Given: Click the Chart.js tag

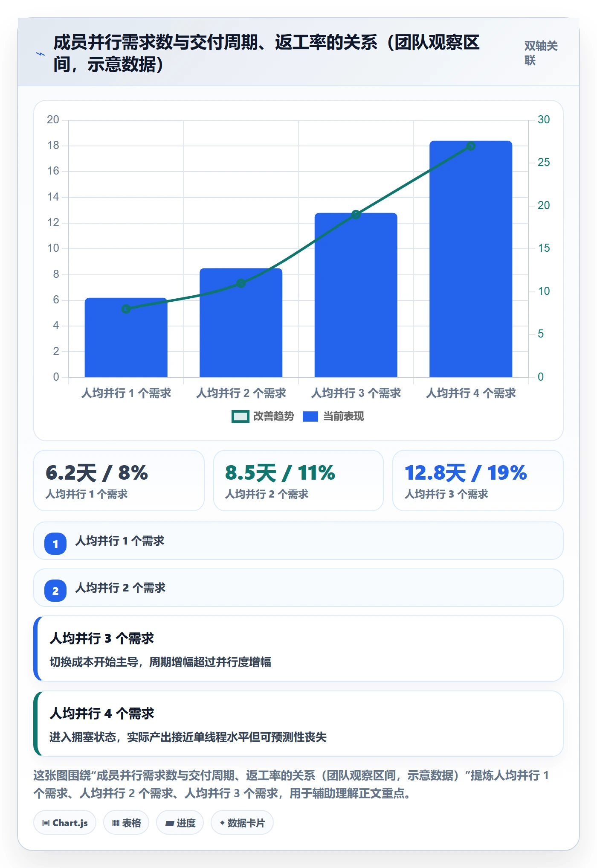Looking at the screenshot, I should tap(65, 822).
